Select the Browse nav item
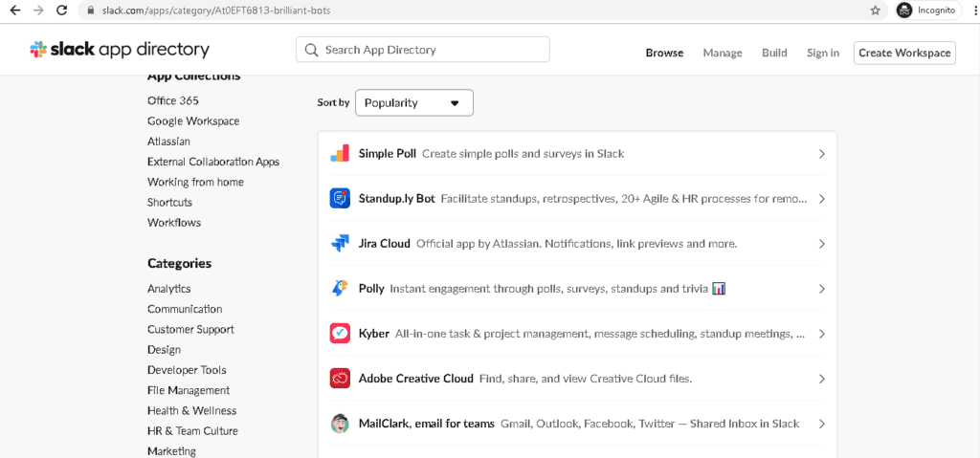980x458 pixels. pyautogui.click(x=664, y=54)
